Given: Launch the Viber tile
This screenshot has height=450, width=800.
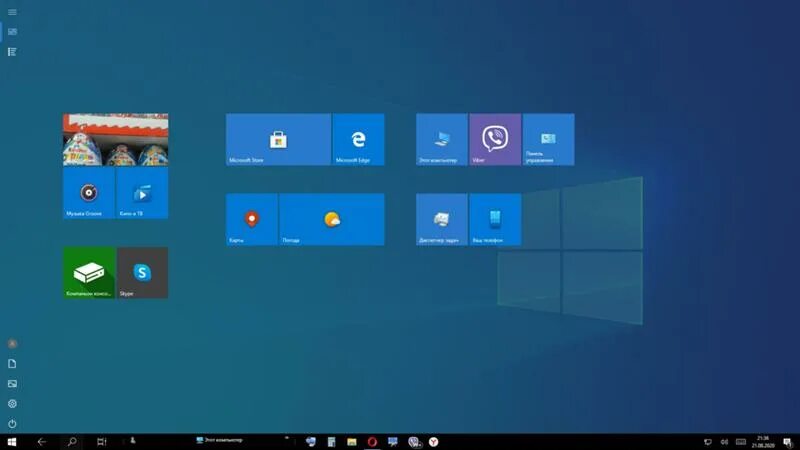Looking at the screenshot, I should (495, 139).
